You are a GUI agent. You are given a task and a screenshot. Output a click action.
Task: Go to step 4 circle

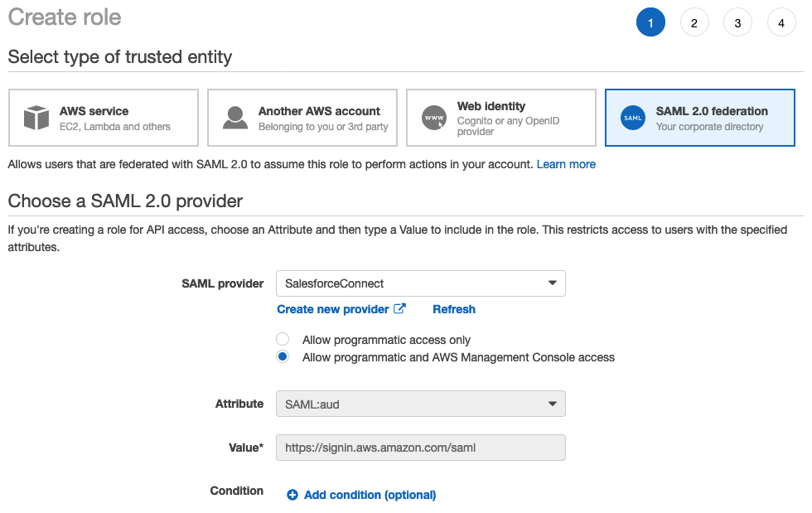[x=781, y=22]
